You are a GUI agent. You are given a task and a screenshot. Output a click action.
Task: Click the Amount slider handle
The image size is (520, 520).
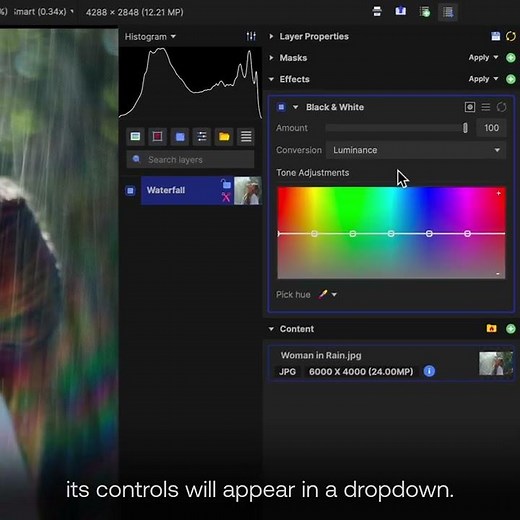click(x=465, y=128)
